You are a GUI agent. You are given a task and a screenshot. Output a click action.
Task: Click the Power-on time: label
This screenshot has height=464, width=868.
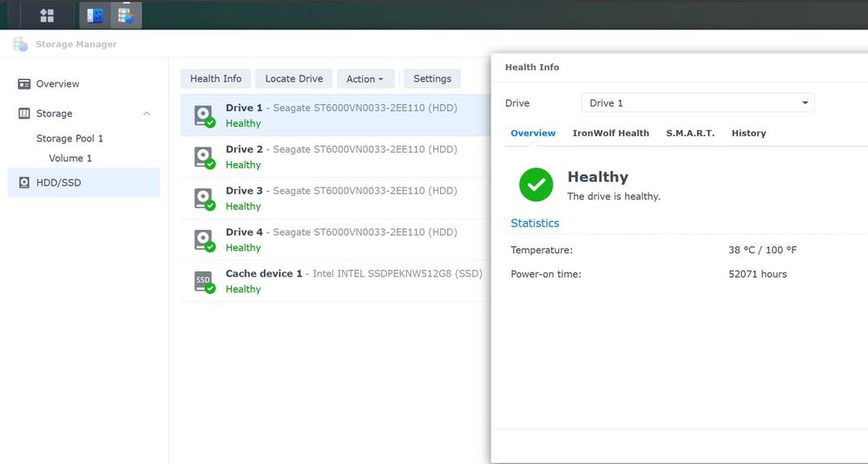pos(546,274)
